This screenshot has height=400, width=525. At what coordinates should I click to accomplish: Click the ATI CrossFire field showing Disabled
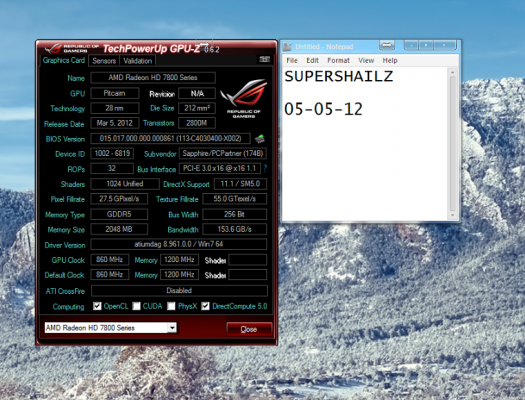(x=179, y=291)
